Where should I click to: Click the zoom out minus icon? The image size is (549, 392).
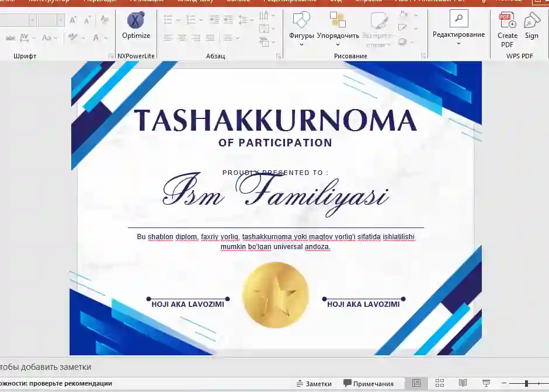point(504,383)
